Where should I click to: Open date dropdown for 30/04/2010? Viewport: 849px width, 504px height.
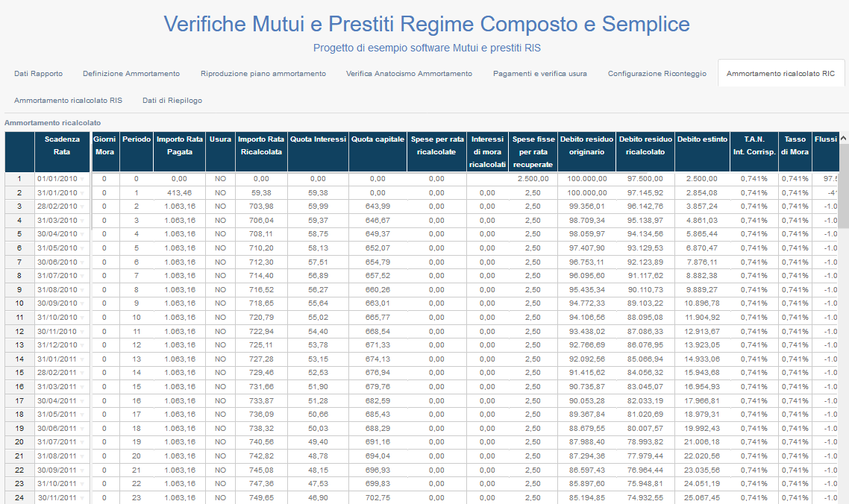82,234
